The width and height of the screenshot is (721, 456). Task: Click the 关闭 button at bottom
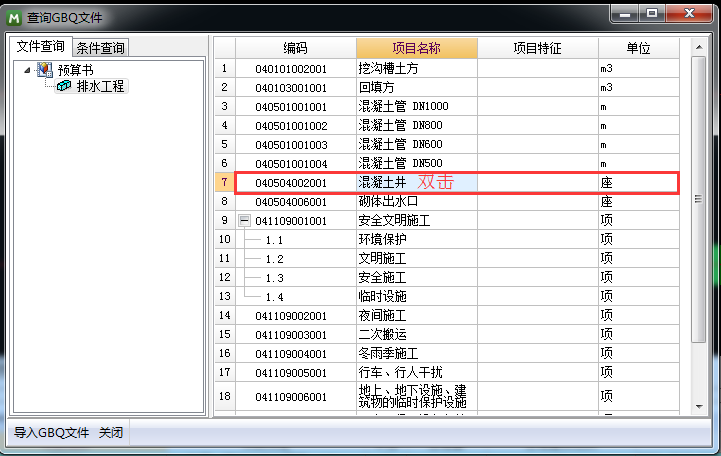[x=111, y=434]
